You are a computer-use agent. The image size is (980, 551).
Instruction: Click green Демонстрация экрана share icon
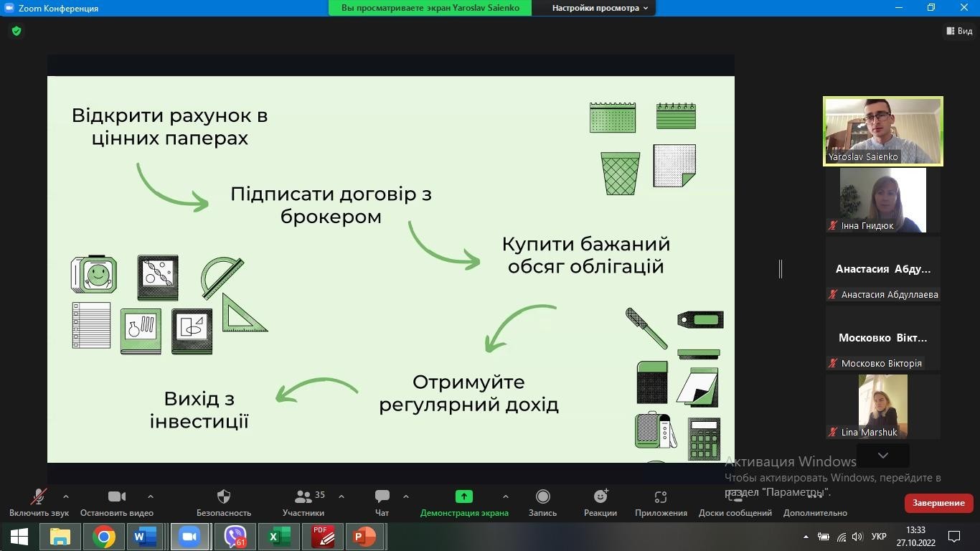point(464,496)
